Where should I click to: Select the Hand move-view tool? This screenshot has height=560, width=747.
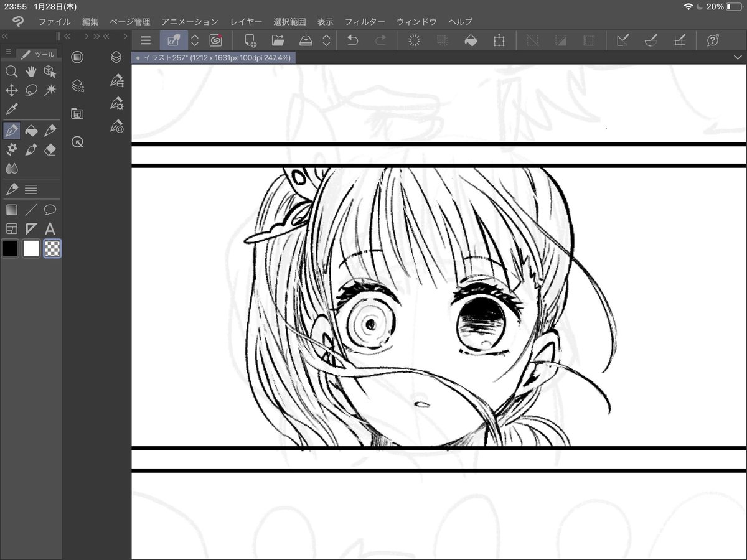31,72
